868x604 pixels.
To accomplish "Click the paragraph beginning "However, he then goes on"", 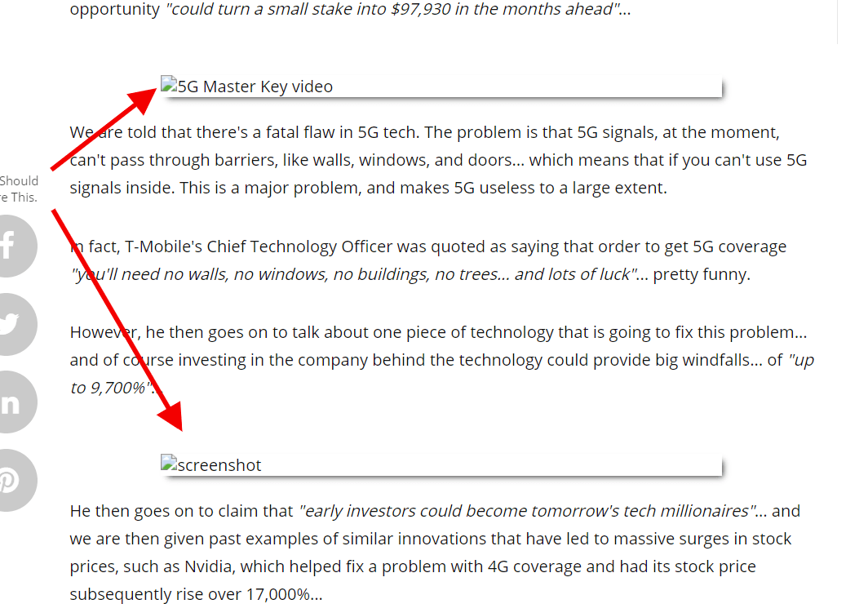I will pos(442,360).
